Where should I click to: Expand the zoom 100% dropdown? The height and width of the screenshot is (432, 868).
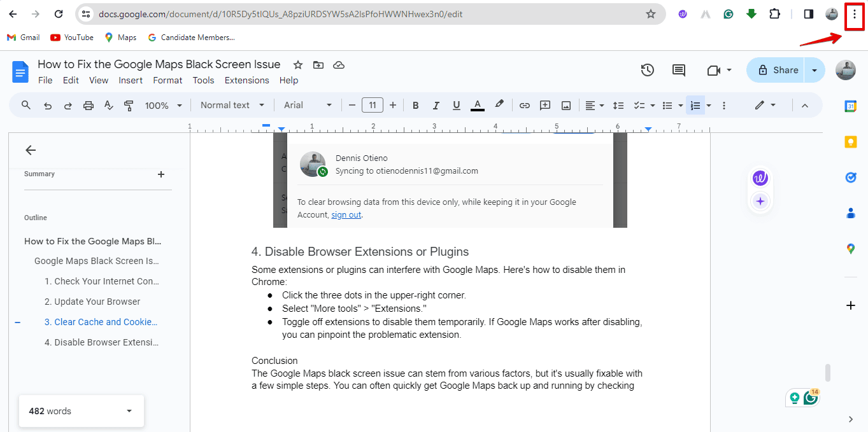[164, 106]
